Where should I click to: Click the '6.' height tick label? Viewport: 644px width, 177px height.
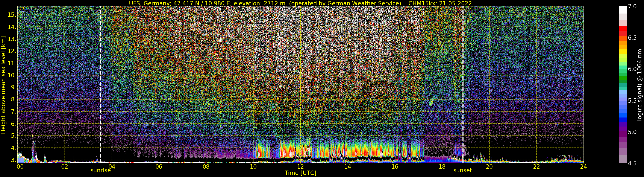(13, 124)
